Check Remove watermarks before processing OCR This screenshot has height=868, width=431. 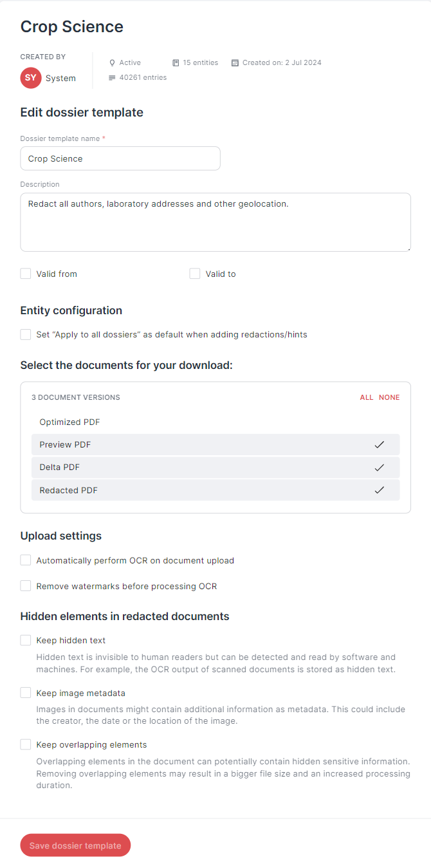pos(26,586)
